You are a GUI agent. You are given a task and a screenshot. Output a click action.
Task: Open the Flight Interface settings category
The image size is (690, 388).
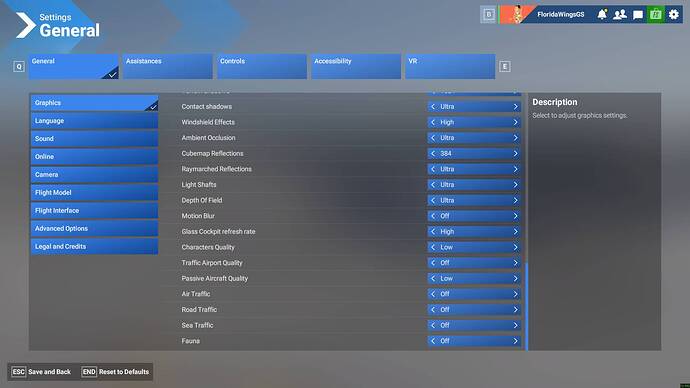pyautogui.click(x=94, y=211)
